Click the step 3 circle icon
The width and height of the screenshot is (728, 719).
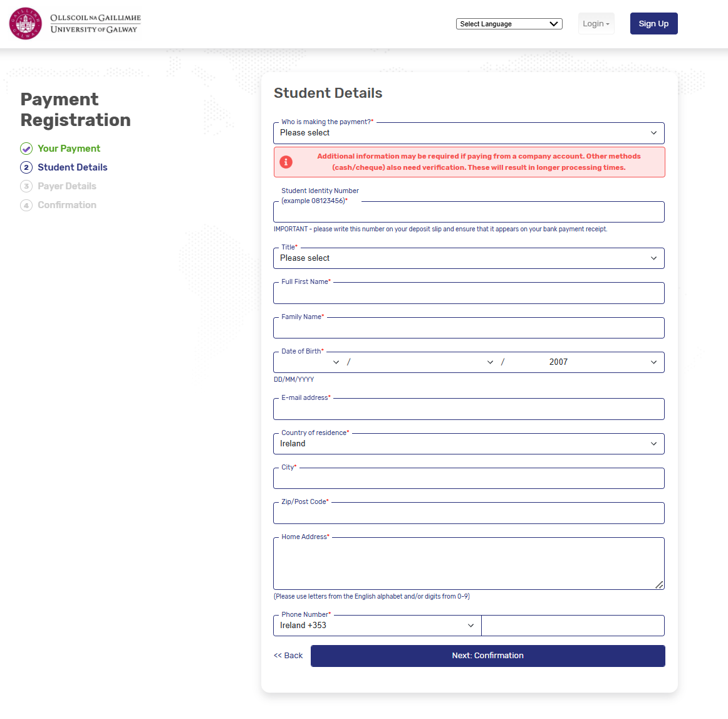point(26,186)
